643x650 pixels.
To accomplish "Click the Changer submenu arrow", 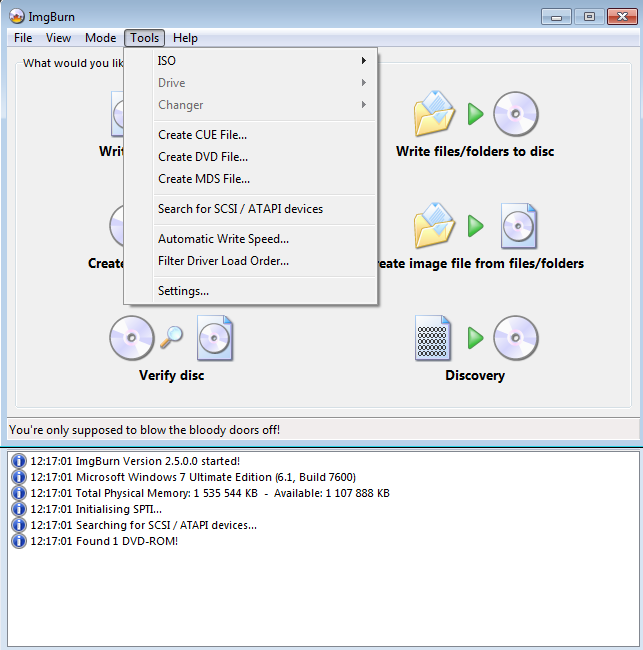I will click(x=364, y=105).
